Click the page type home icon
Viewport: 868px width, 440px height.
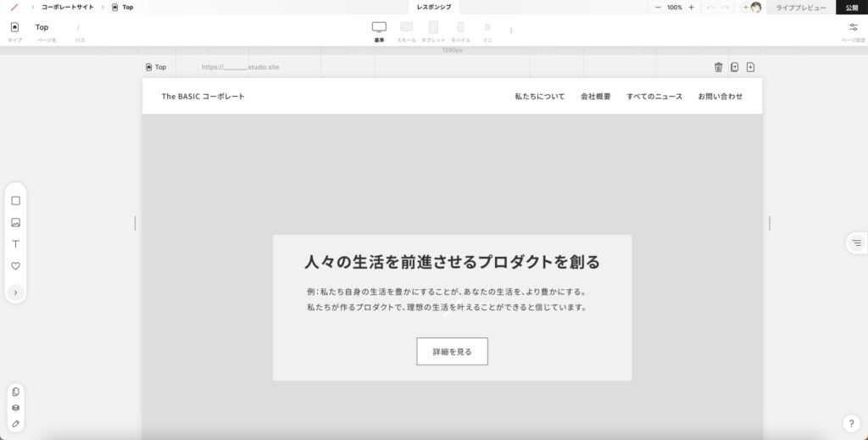(x=15, y=27)
